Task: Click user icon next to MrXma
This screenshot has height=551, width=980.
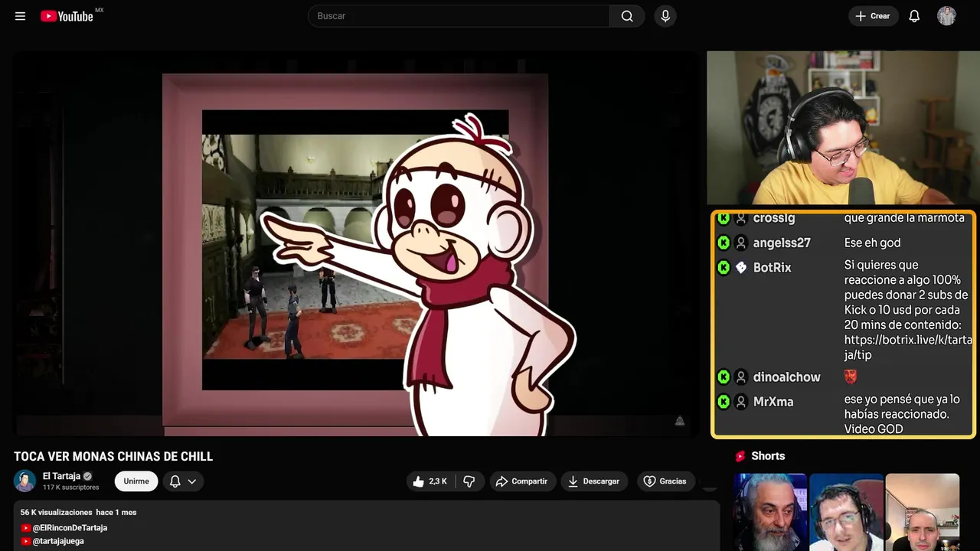Action: coord(741,401)
